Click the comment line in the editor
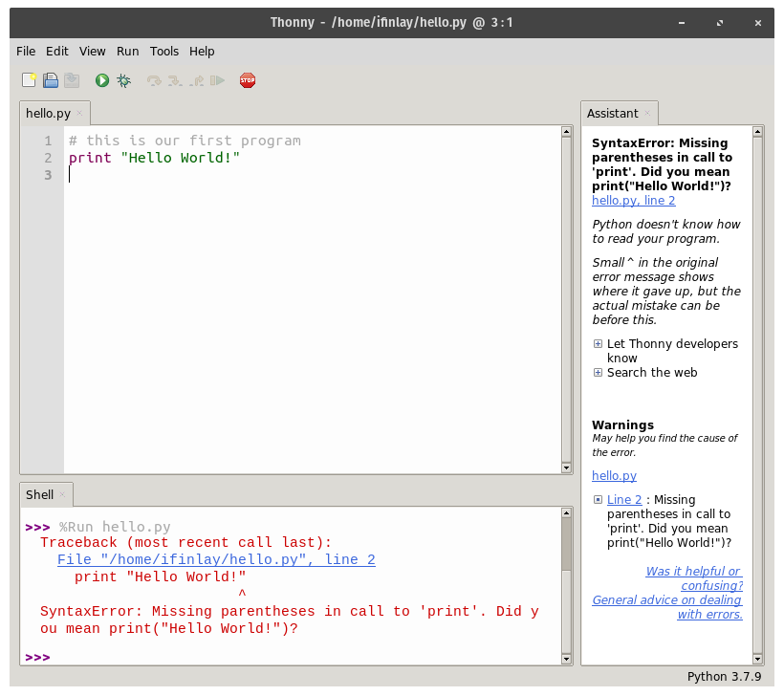Image resolution: width=784 pixels, height=696 pixels. coord(185,141)
